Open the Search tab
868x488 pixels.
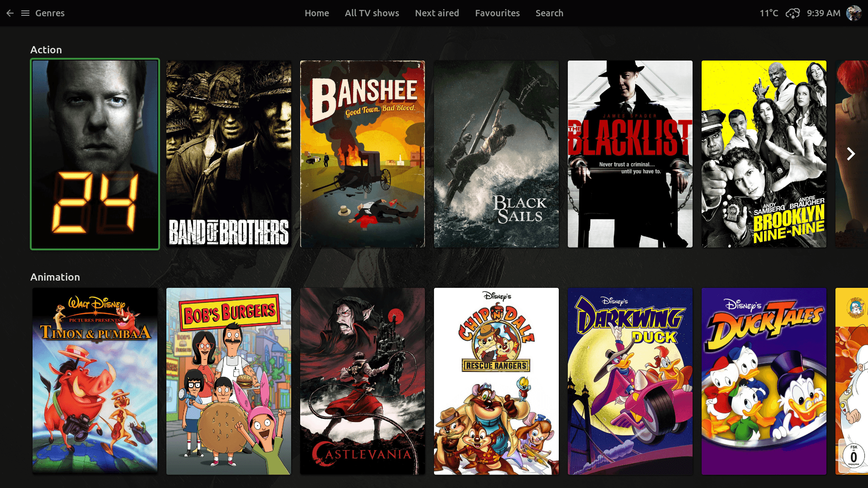(x=549, y=13)
